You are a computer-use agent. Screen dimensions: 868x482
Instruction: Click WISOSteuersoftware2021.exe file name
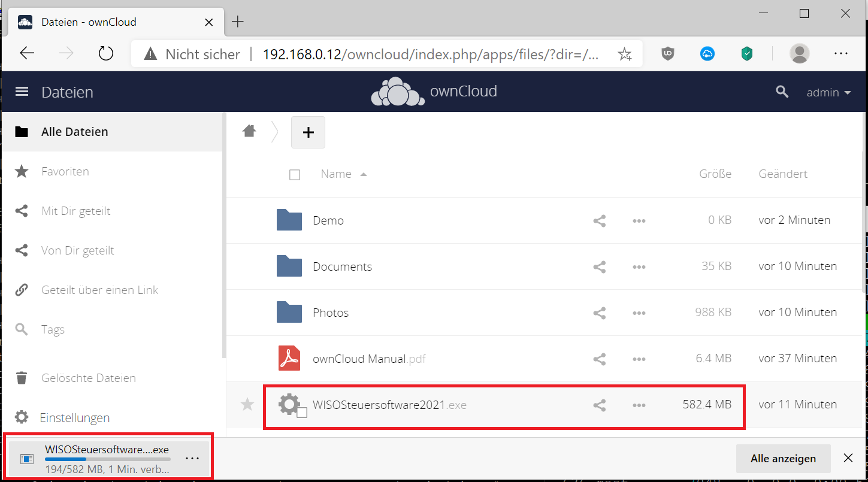pos(389,405)
